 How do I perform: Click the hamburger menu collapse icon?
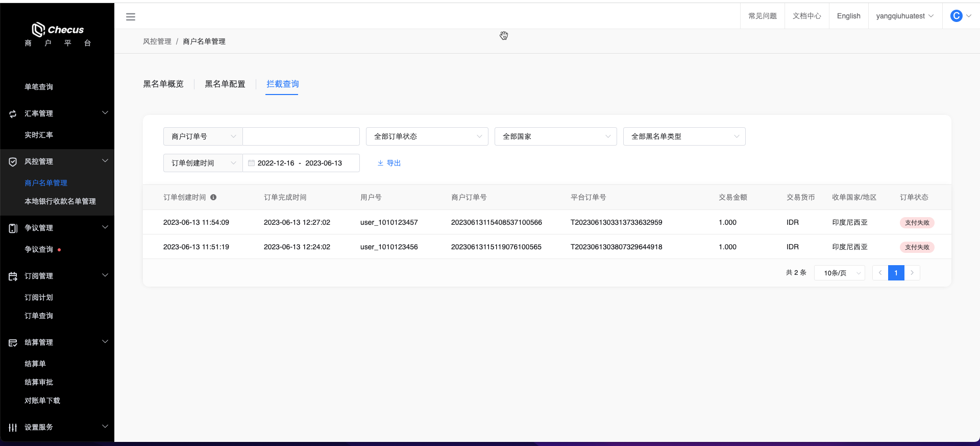131,17
